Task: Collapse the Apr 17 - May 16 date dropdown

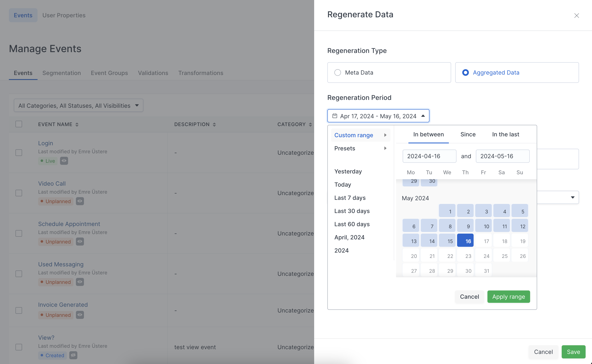Action: point(378,116)
